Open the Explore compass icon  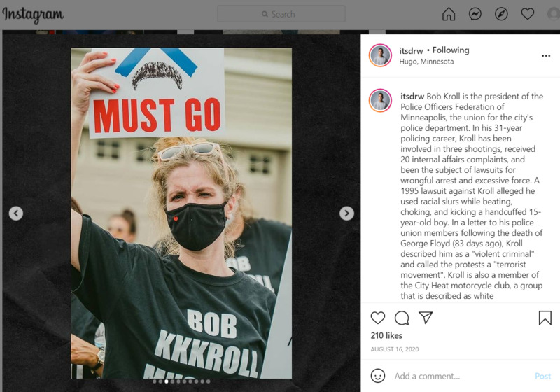click(501, 14)
